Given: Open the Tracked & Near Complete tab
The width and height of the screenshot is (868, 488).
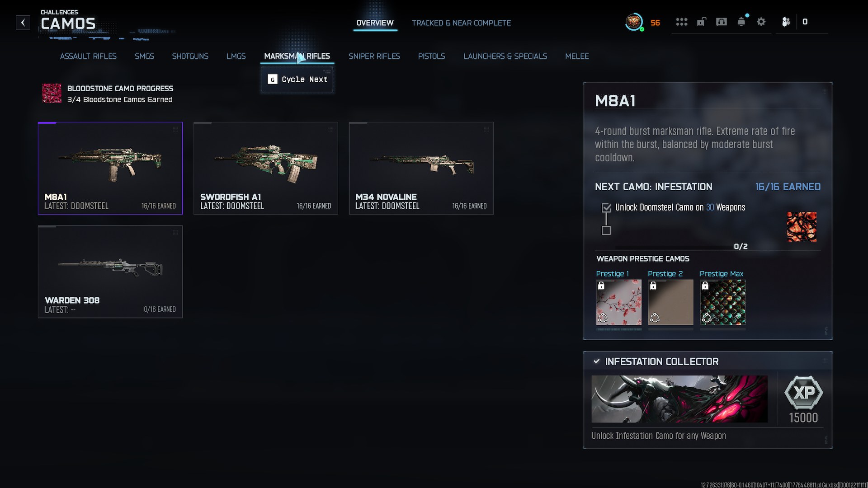Looking at the screenshot, I should [x=461, y=23].
